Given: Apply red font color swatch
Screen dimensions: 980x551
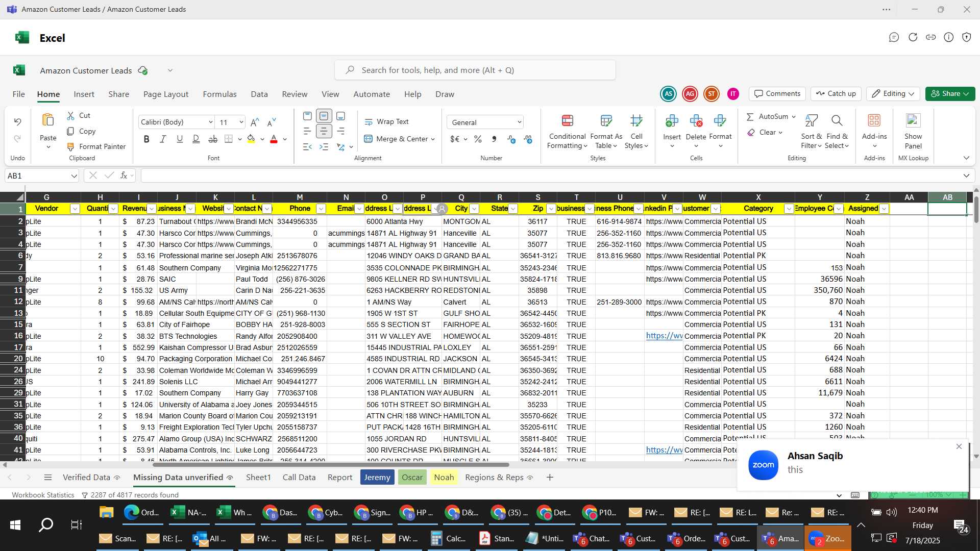Looking at the screenshot, I should coord(274,139).
